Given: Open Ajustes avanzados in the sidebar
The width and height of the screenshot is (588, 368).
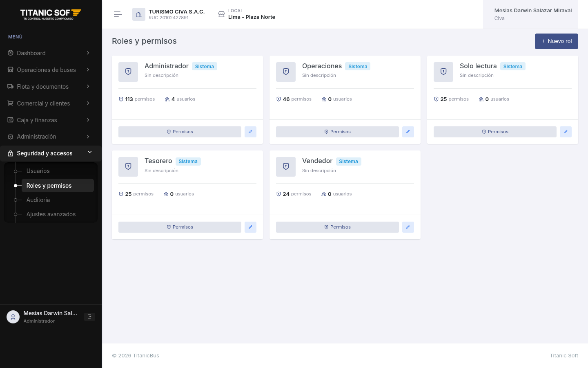Looking at the screenshot, I should [58, 214].
